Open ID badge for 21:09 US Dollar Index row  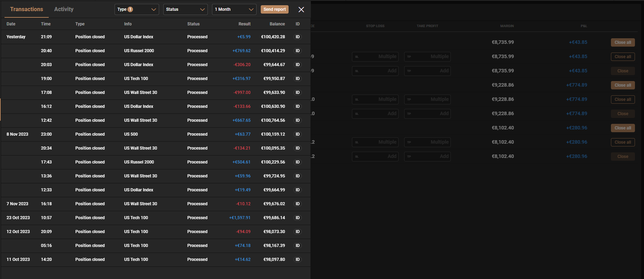coord(298,37)
